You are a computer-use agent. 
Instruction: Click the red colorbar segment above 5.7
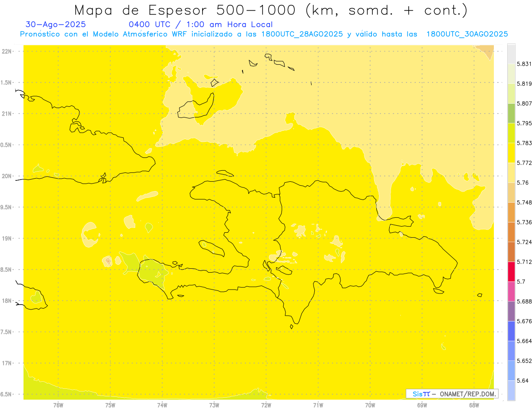(x=511, y=271)
